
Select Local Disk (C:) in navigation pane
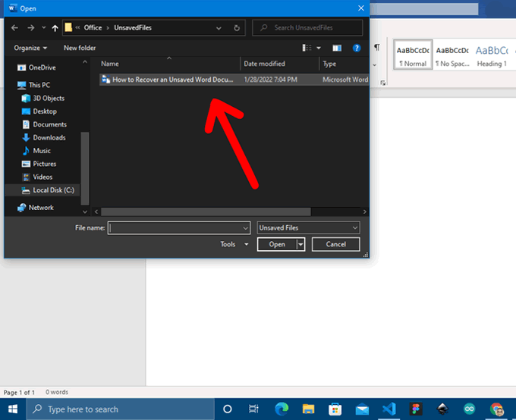(x=53, y=190)
